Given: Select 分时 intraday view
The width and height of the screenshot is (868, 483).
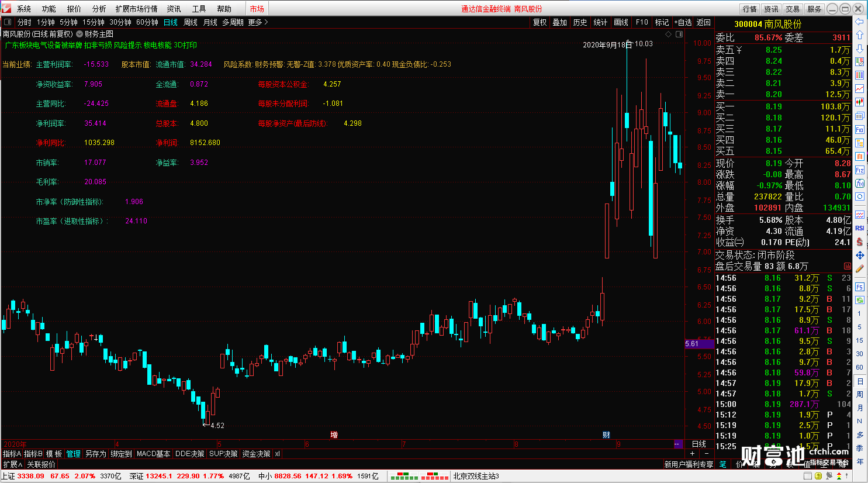Looking at the screenshot, I should [25, 22].
